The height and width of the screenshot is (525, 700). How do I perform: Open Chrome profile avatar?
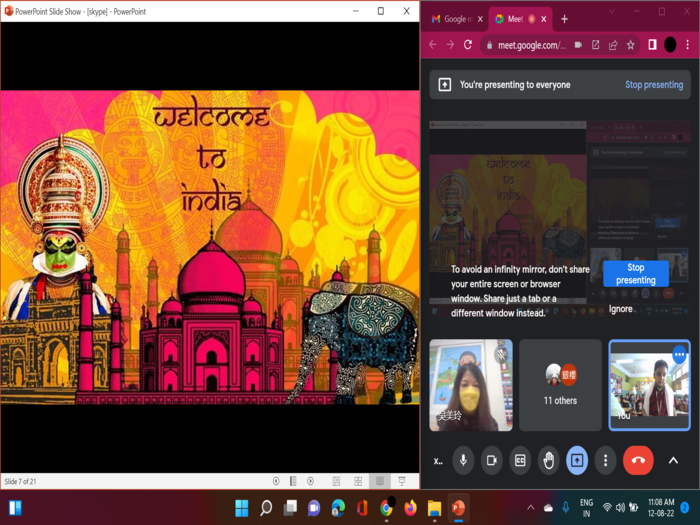click(x=670, y=45)
